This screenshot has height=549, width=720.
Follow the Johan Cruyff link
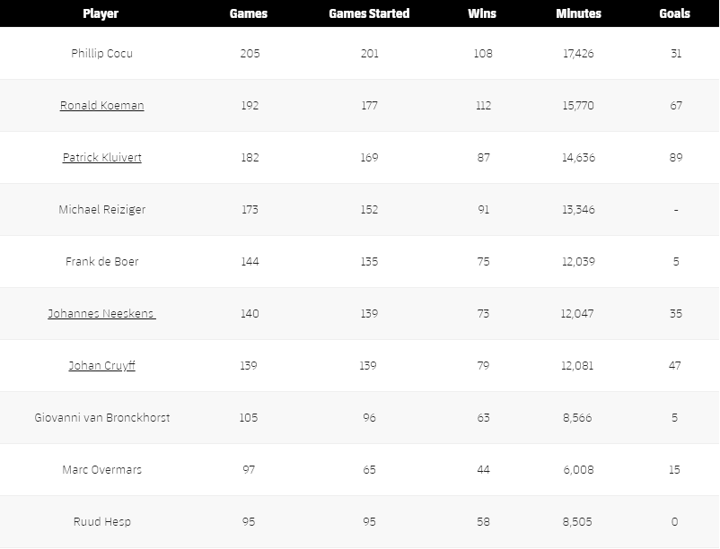[x=102, y=366]
